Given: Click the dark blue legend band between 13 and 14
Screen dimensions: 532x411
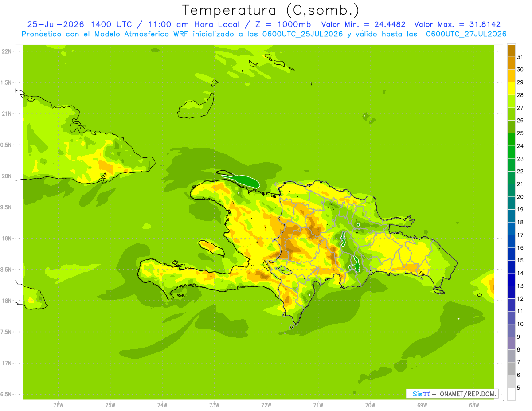Looking at the screenshot, I should [x=511, y=279].
